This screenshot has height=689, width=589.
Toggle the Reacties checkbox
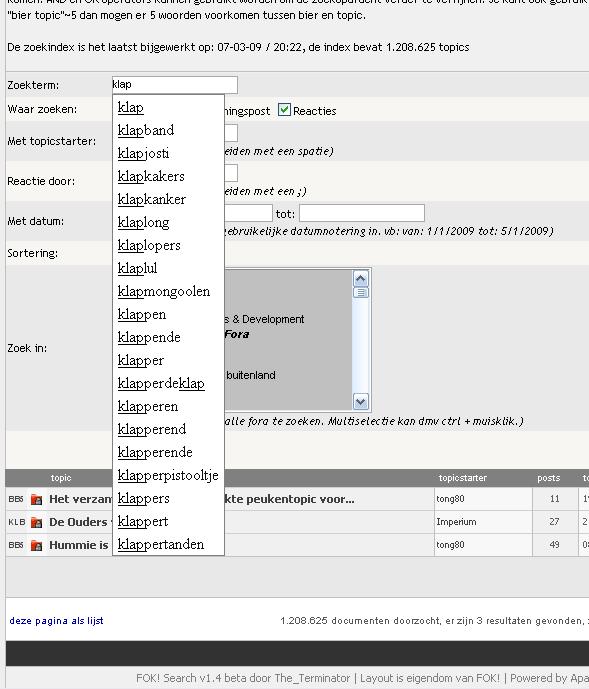pos(284,110)
